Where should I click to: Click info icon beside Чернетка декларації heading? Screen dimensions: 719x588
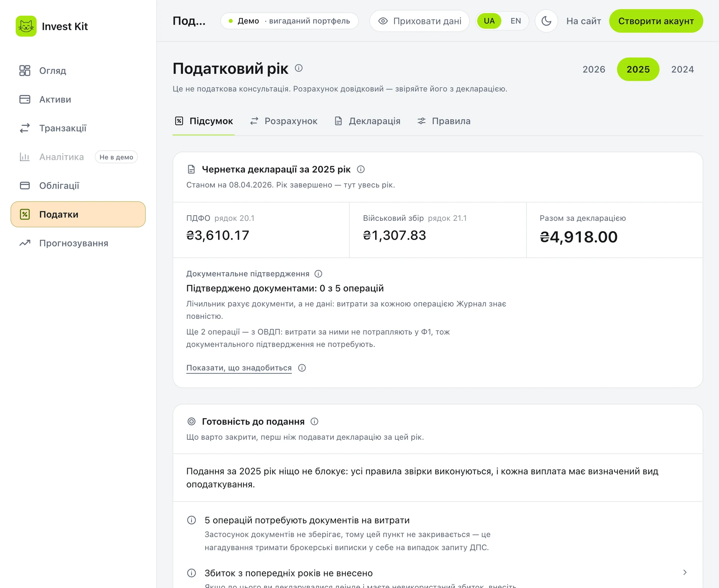coord(361,169)
